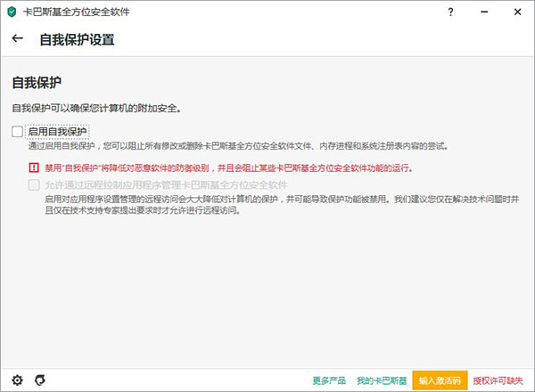Click the 自我保护设置 page title
The height and width of the screenshot is (392, 535).
[77, 40]
